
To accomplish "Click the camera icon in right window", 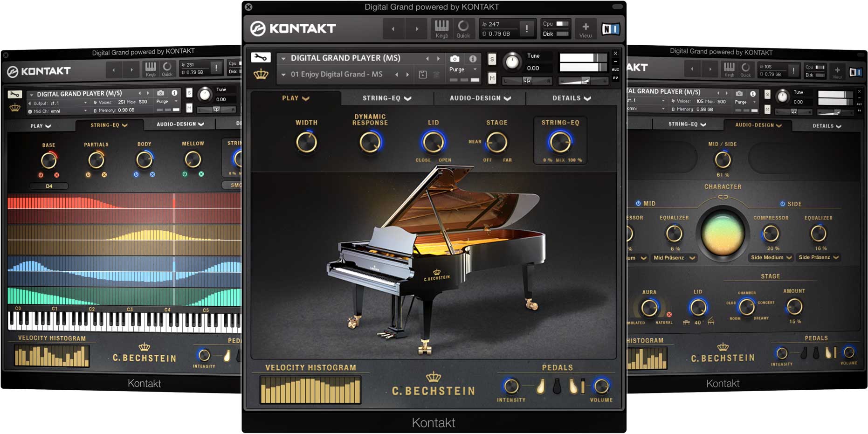I will point(739,94).
